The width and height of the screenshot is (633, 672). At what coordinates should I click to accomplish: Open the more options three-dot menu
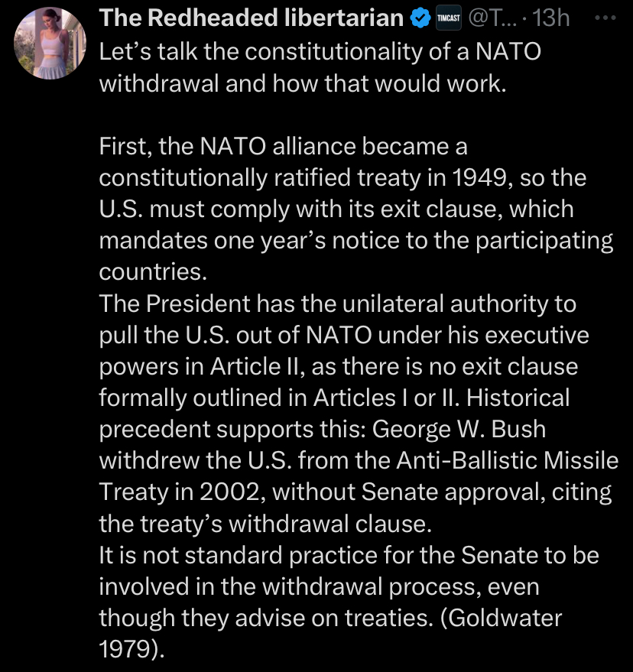click(x=605, y=18)
